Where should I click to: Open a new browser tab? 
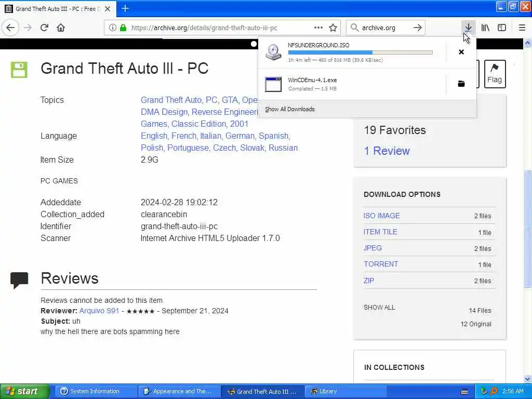pos(125,8)
